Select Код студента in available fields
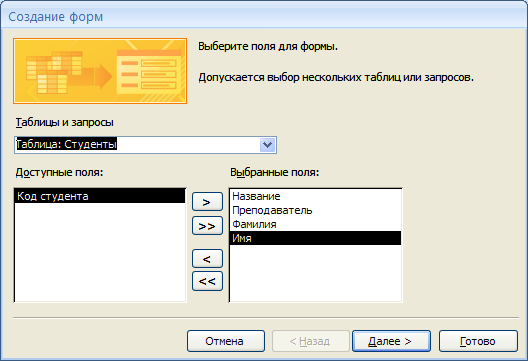Image resolution: width=528 pixels, height=361 pixels. 100,196
